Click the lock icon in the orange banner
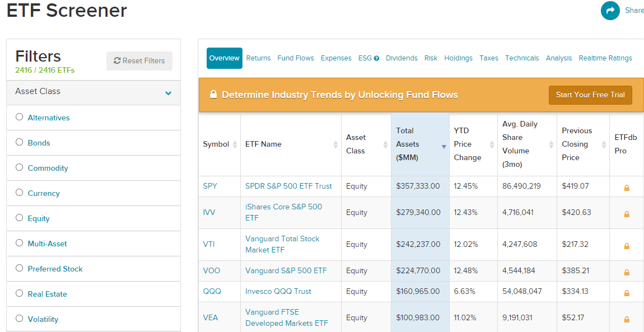The image size is (644, 332). pos(213,95)
